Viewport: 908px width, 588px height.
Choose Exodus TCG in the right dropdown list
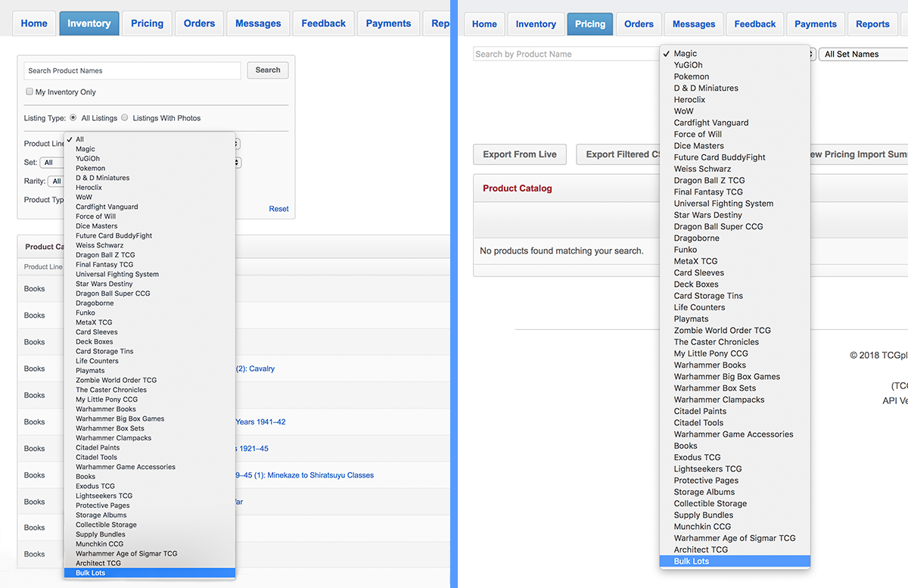click(735, 457)
